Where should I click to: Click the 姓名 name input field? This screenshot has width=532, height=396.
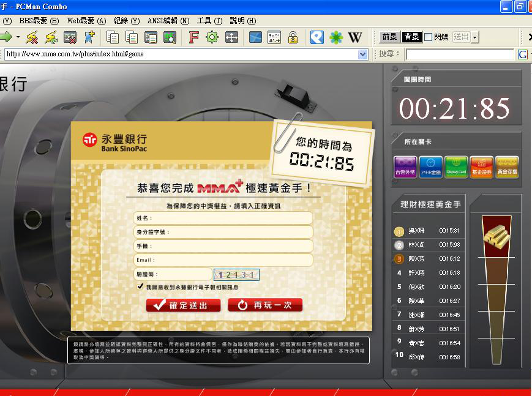[223, 218]
